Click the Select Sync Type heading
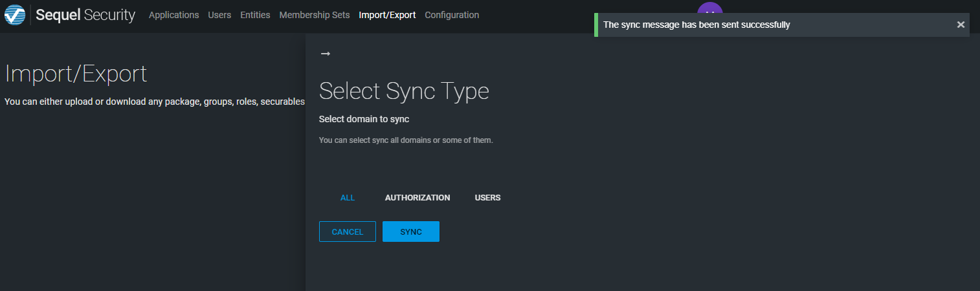This screenshot has height=291, width=980. click(x=404, y=91)
